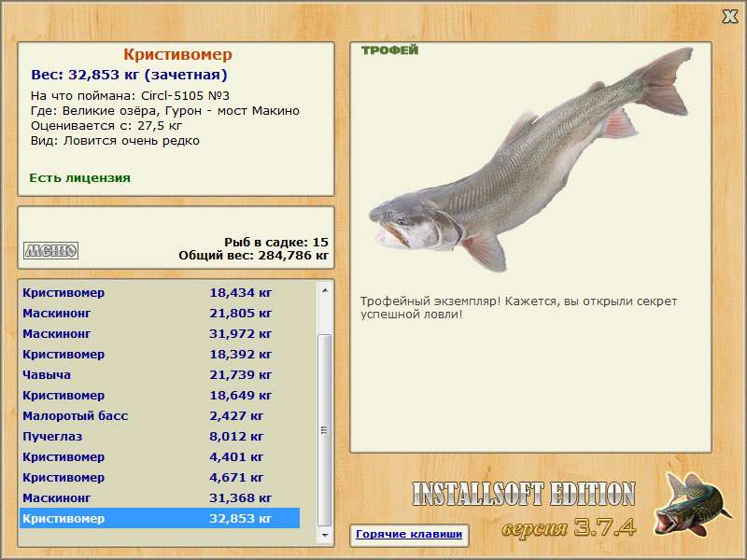Select Маскинонг 31,972 кг row
Viewport: 747px width, 560px height.
[160, 333]
